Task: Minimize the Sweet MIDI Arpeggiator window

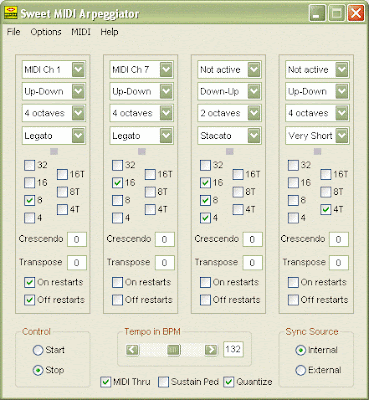Action: [317, 13]
